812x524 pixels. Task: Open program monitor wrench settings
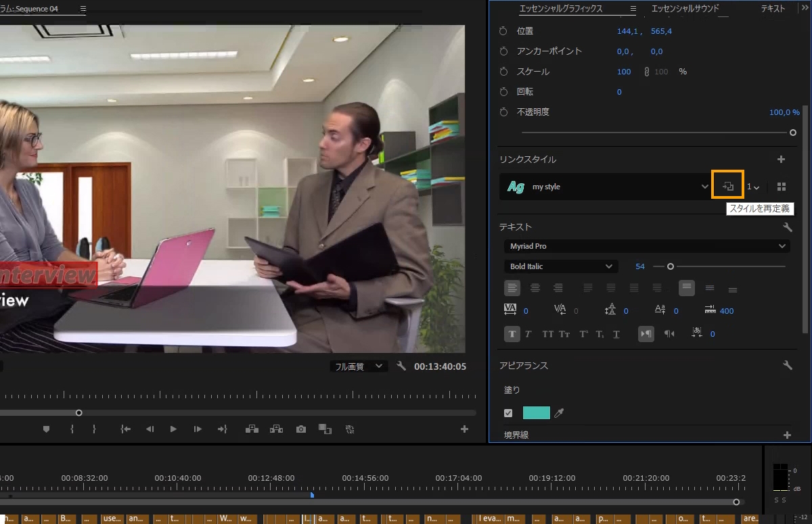401,366
